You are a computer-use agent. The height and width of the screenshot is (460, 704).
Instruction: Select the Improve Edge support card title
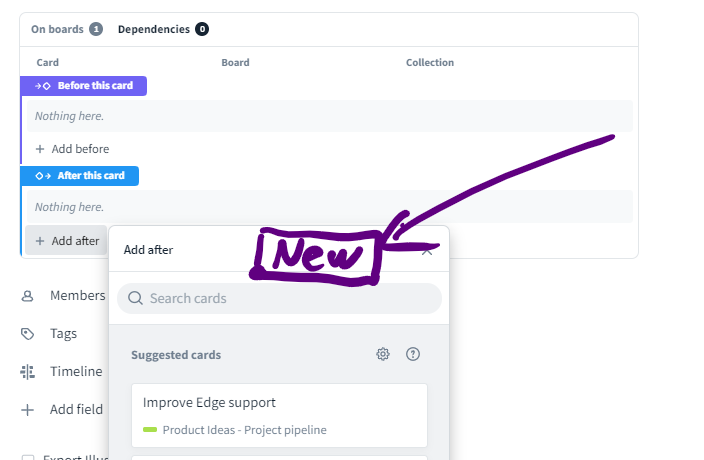[209, 403]
